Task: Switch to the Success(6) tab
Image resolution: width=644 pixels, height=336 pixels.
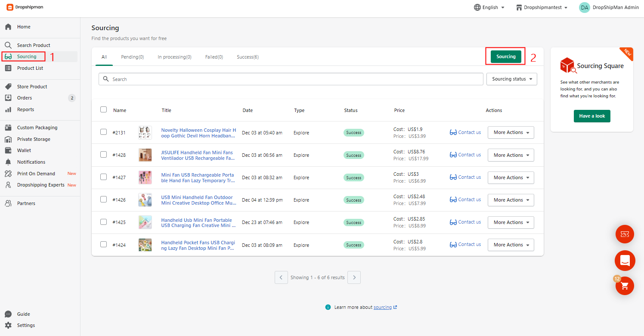Action: pos(248,57)
